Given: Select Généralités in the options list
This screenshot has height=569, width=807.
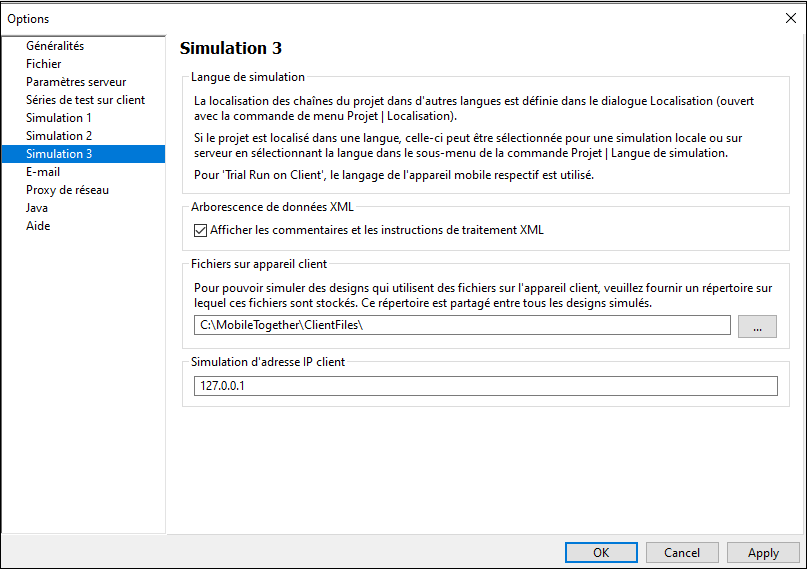Looking at the screenshot, I should [x=55, y=46].
